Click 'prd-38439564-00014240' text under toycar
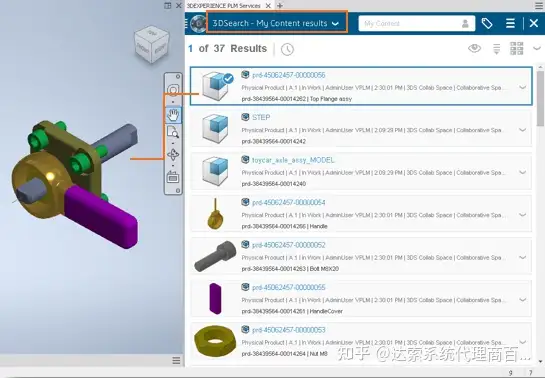The image size is (545, 378). pyautogui.click(x=274, y=184)
